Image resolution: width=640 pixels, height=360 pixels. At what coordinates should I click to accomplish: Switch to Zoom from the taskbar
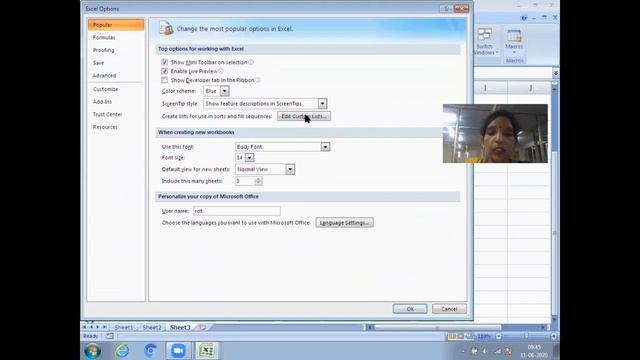(x=178, y=351)
